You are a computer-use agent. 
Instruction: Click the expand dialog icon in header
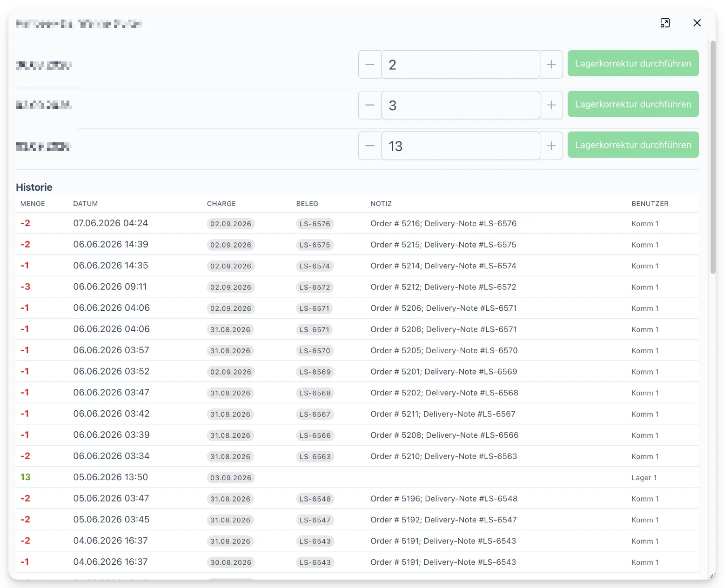tap(665, 23)
